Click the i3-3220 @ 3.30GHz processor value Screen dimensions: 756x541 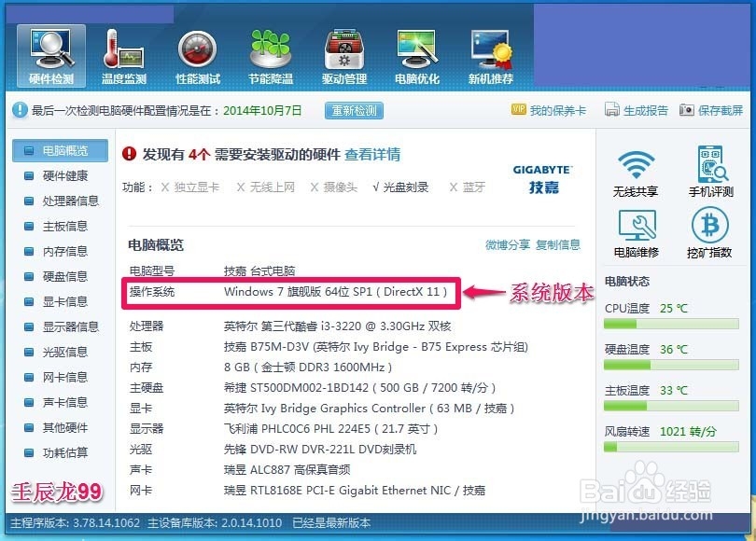(337, 326)
